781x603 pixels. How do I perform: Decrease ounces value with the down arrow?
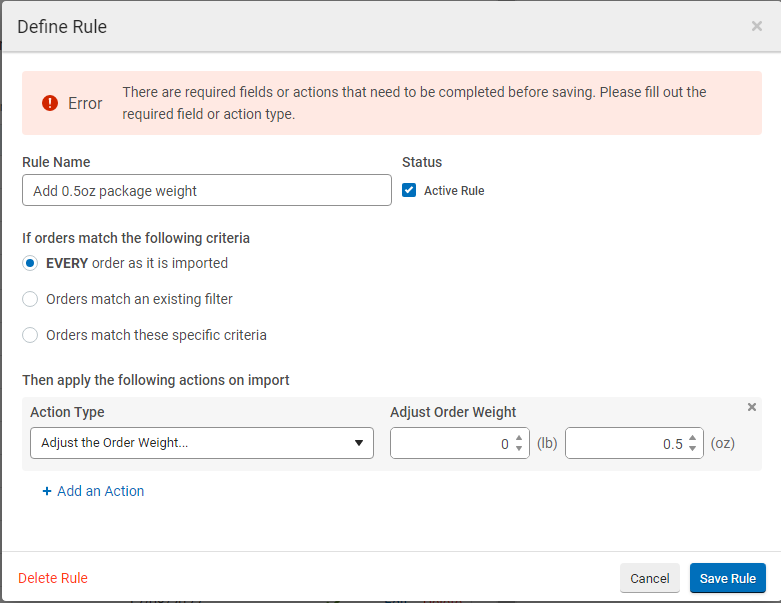point(693,449)
